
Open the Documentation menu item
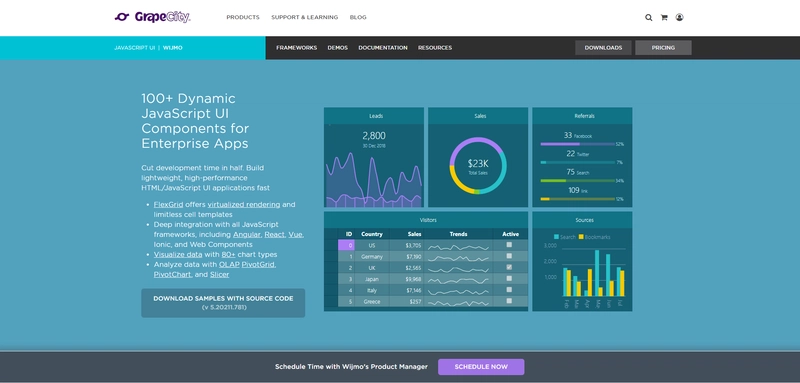(x=383, y=48)
